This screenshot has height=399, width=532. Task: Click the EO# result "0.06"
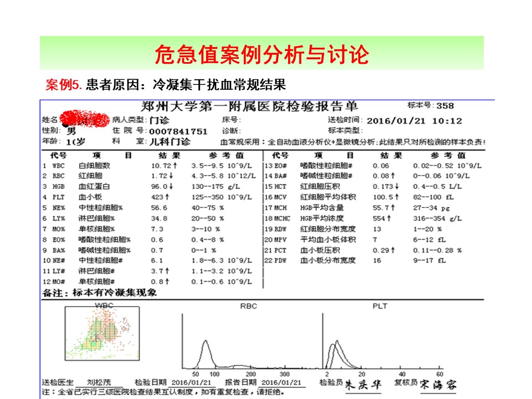[x=381, y=166]
